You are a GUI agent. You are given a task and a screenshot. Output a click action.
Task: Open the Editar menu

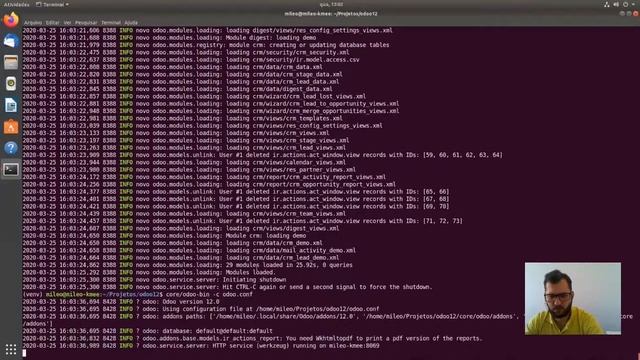[52, 23]
